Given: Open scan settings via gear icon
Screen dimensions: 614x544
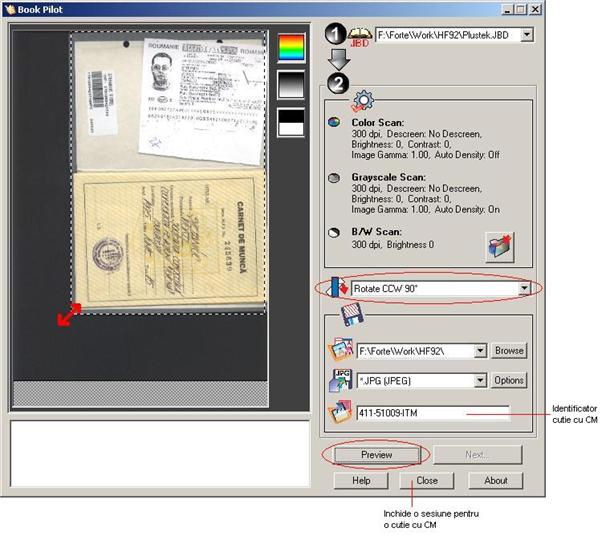Looking at the screenshot, I should click(x=362, y=101).
